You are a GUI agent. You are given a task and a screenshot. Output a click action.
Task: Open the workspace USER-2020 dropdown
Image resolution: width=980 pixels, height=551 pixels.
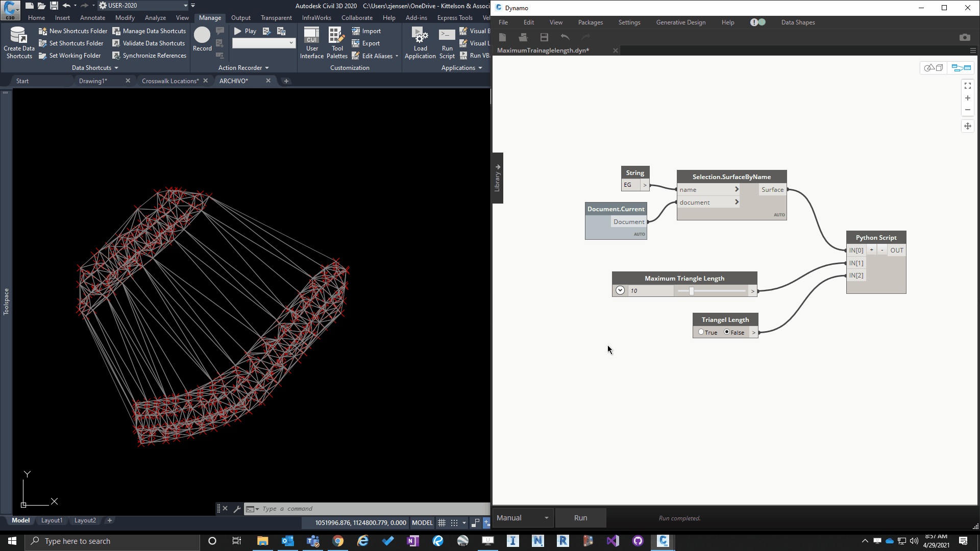coord(185,6)
